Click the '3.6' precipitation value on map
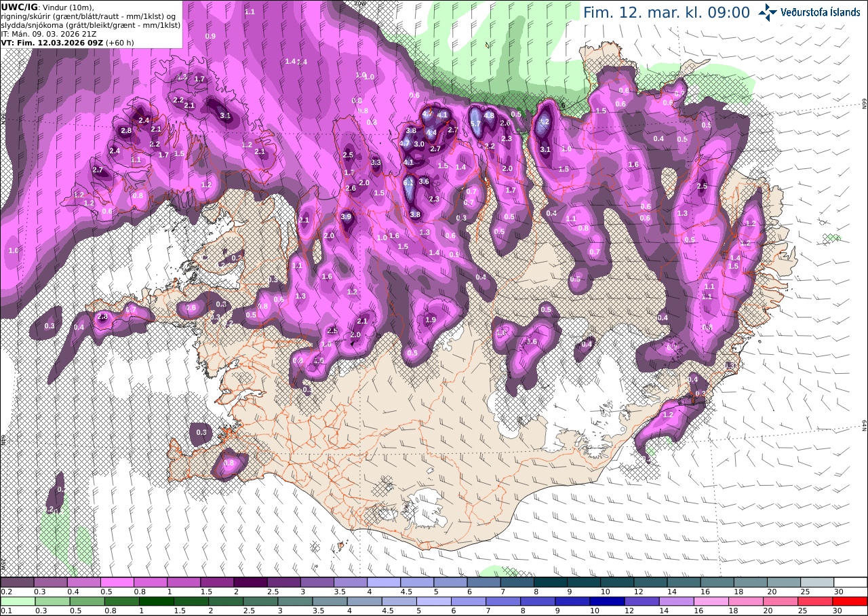This screenshot has width=868, height=616. click(424, 182)
